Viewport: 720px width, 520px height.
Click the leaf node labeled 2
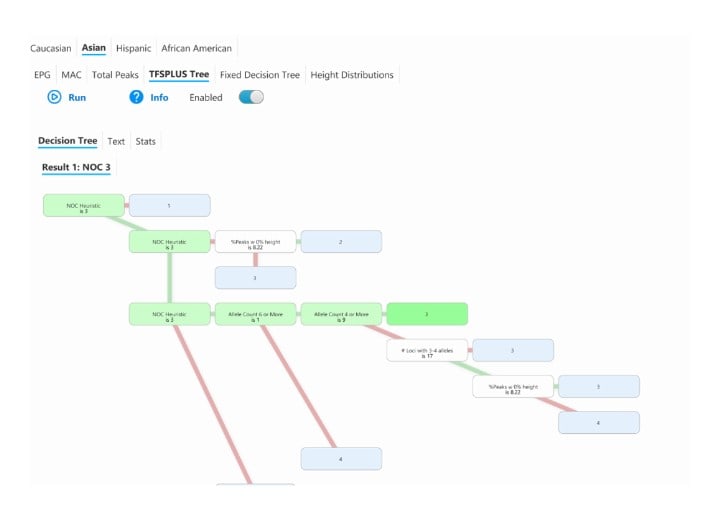click(341, 242)
